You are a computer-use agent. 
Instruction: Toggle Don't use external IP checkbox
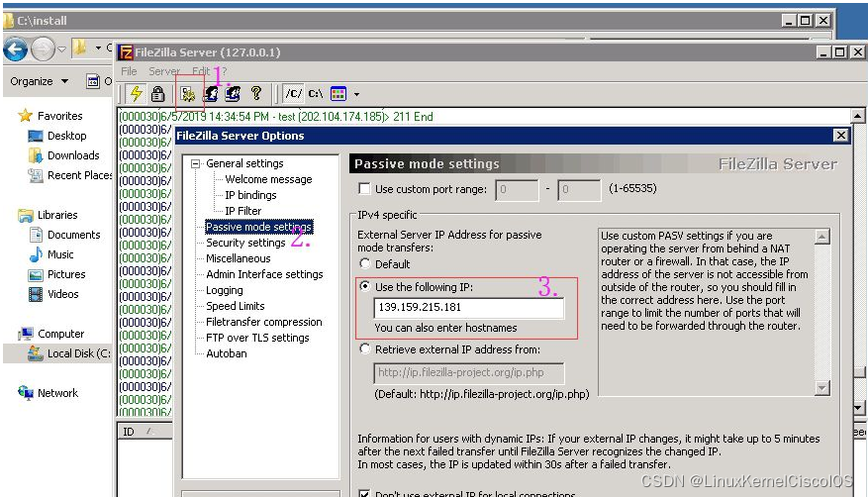(x=364, y=493)
